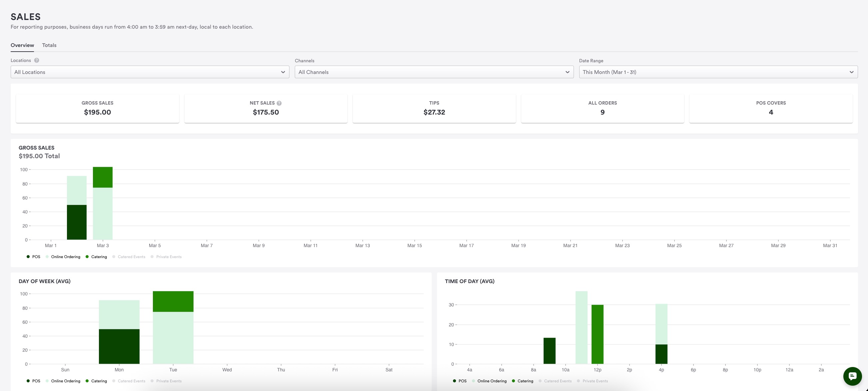This screenshot has width=868, height=391.
Task: Click the Net Sales info icon
Action: tap(279, 103)
